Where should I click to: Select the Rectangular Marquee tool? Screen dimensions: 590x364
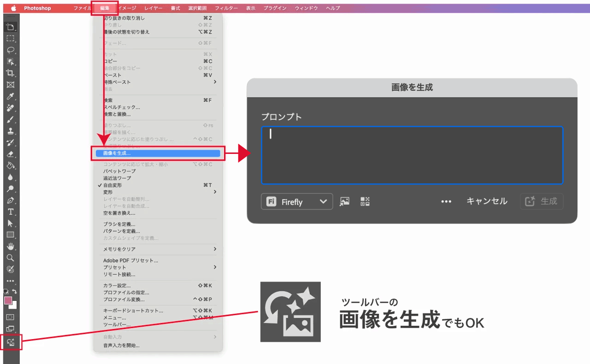pyautogui.click(x=11, y=39)
